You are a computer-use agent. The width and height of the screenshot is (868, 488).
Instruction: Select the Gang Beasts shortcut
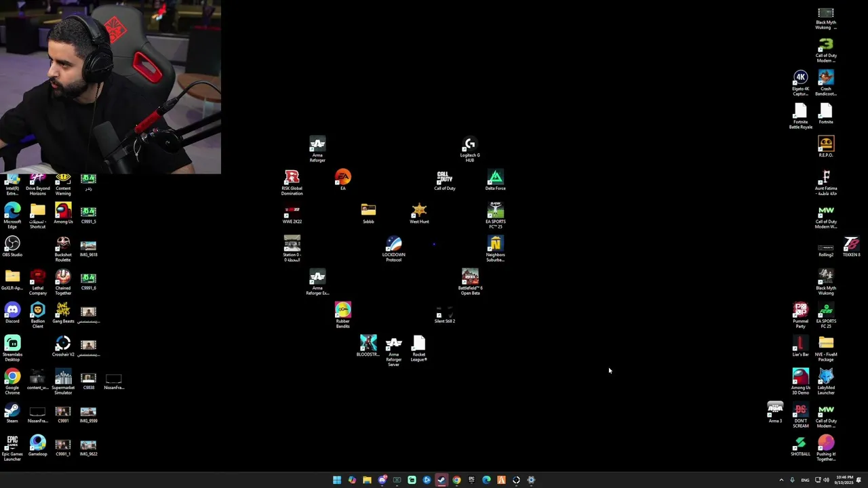coord(63,312)
